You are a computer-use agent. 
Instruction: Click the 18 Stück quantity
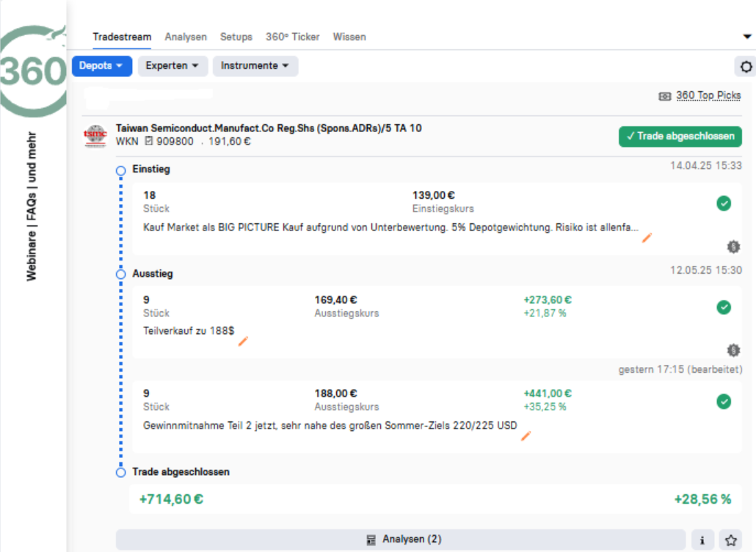[156, 202]
